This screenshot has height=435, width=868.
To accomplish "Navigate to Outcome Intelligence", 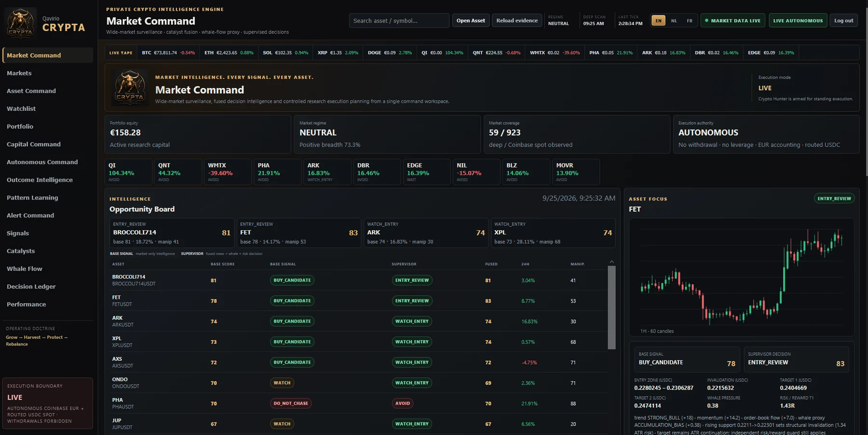I will pyautogui.click(x=47, y=180).
